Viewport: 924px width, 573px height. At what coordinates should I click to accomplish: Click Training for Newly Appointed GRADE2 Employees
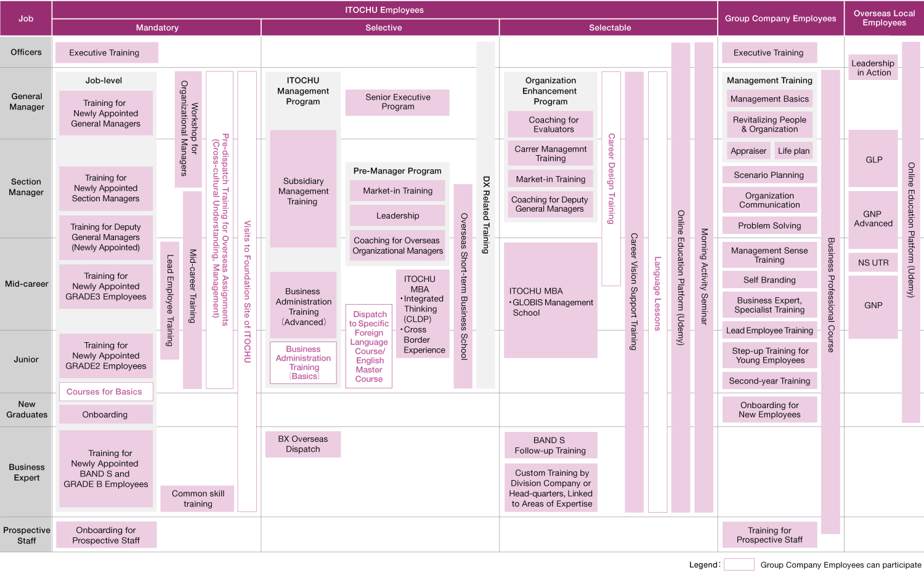tap(106, 356)
